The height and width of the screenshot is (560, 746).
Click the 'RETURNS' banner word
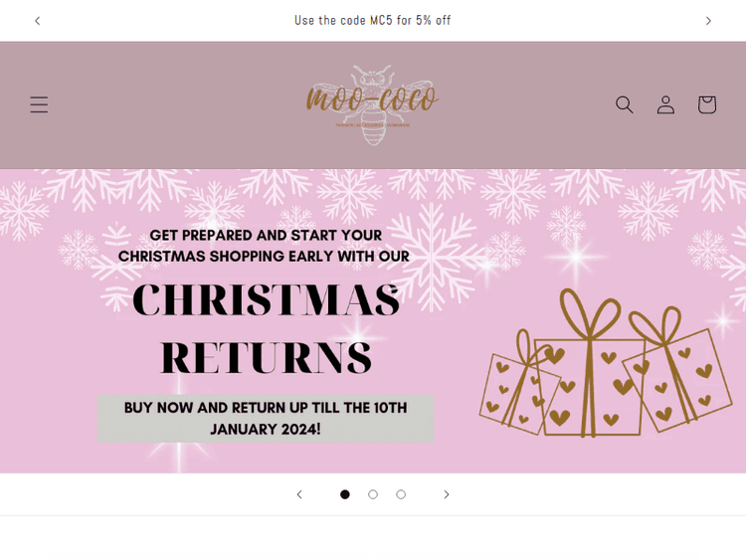pyautogui.click(x=267, y=357)
